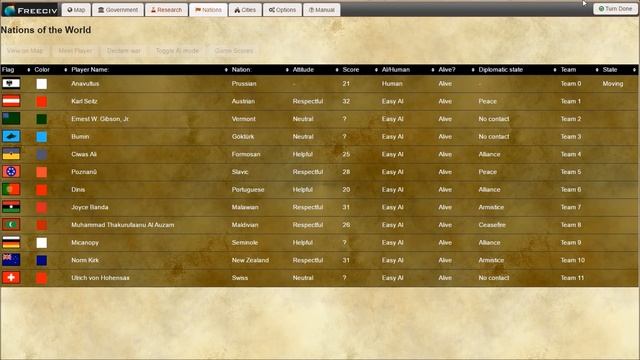Viewport: 640px width, 360px height.
Task: Click the Prussian flag icon
Action: coord(11,84)
